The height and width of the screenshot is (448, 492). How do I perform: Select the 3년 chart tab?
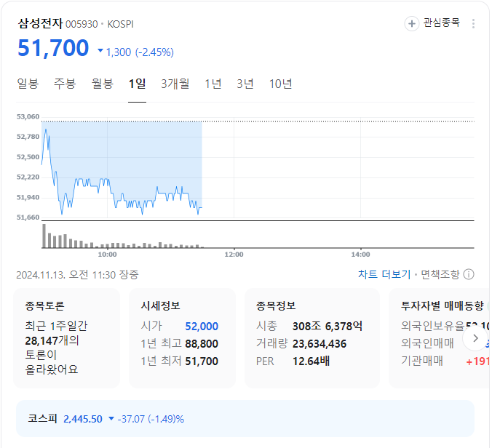pyautogui.click(x=245, y=84)
